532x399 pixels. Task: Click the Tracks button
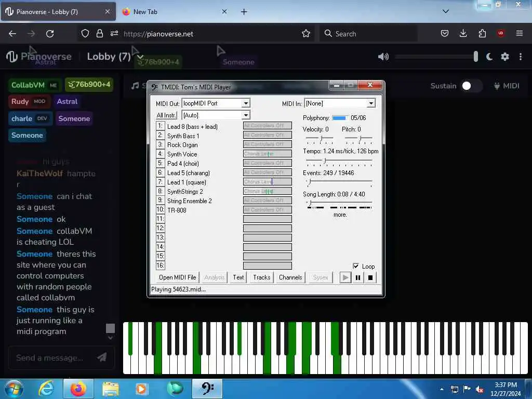point(262,277)
